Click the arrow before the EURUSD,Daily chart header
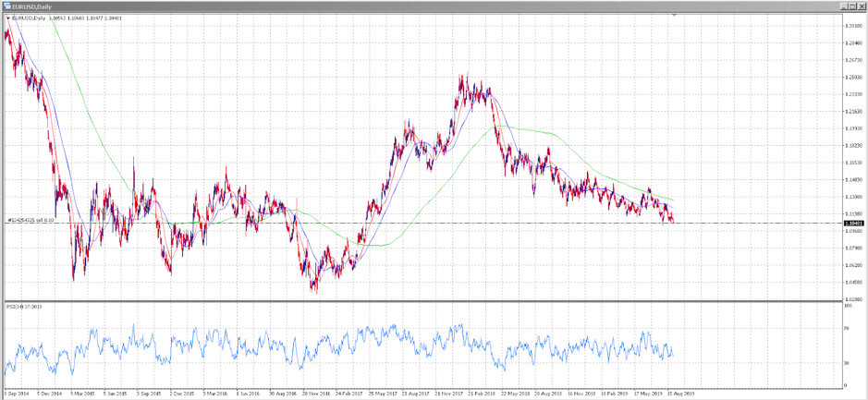The height and width of the screenshot is (400, 868). pos(7,18)
